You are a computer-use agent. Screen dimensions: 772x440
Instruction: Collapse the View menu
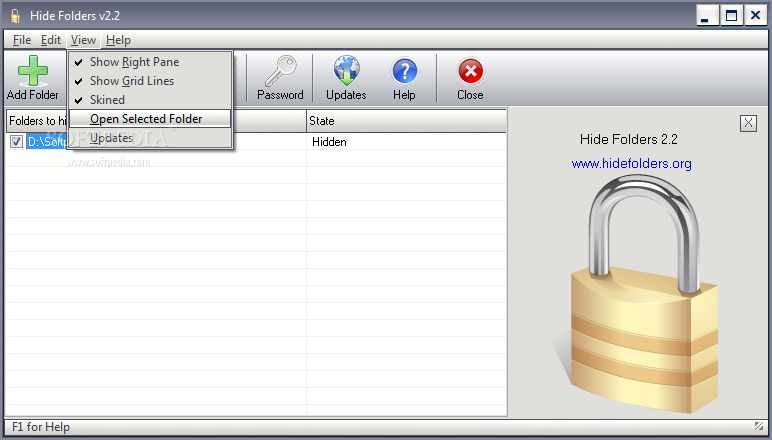point(83,40)
